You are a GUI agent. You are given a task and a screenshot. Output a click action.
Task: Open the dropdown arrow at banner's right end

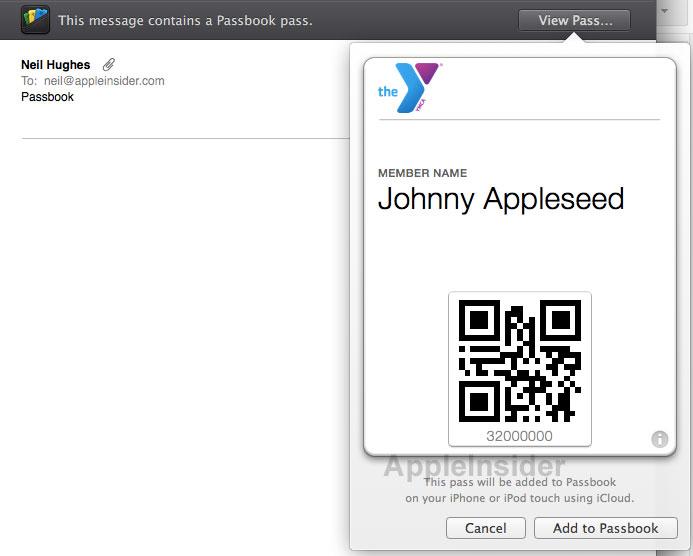[664, 11]
